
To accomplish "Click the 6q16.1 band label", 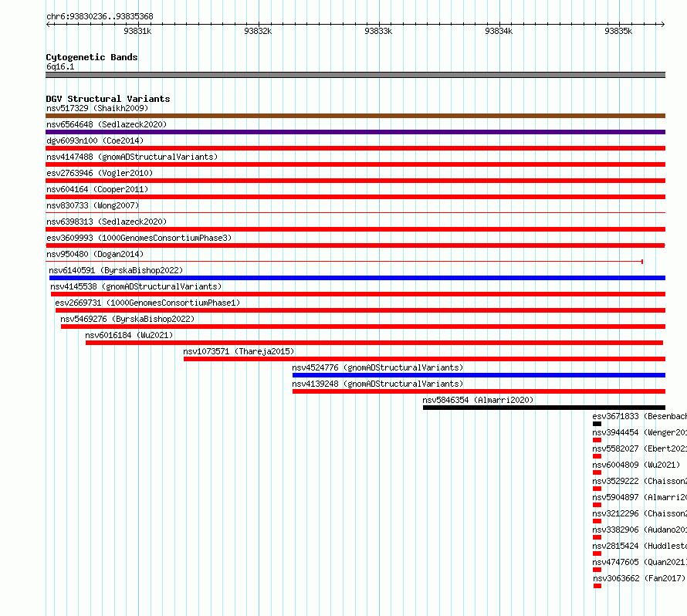I will pos(60,66).
